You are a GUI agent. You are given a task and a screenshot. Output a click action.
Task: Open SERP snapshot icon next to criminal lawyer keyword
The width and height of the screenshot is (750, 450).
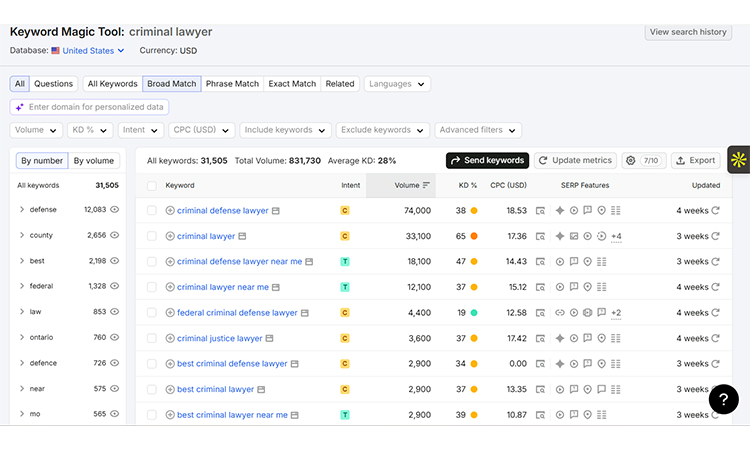tap(243, 236)
